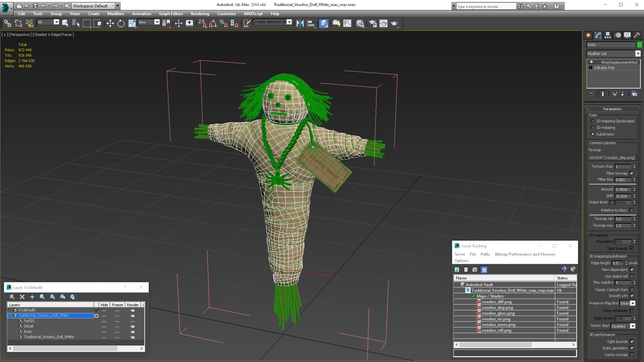Select voodoo_norm.png in Asset Tracking
This screenshot has height=362, width=644.
[498, 324]
